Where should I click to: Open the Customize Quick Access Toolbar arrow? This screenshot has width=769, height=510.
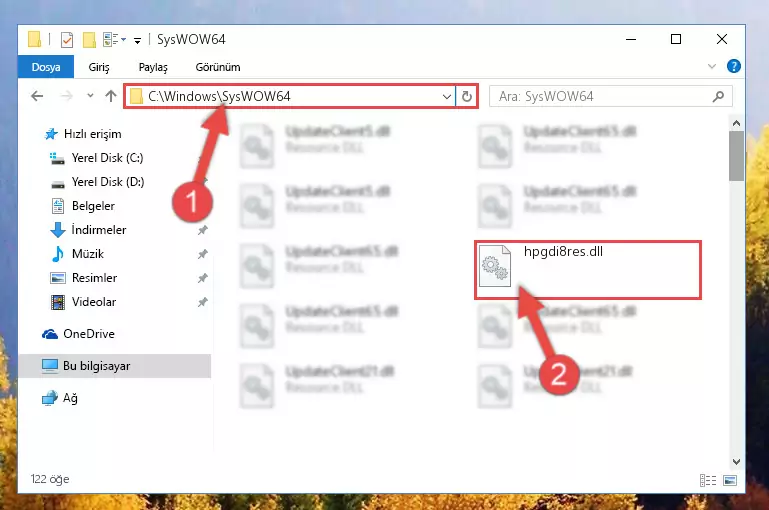137,40
